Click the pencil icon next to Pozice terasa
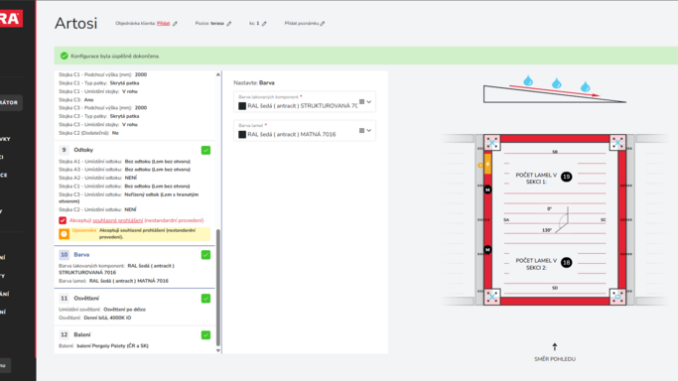Viewport: 678px width, 381px height. [x=229, y=24]
